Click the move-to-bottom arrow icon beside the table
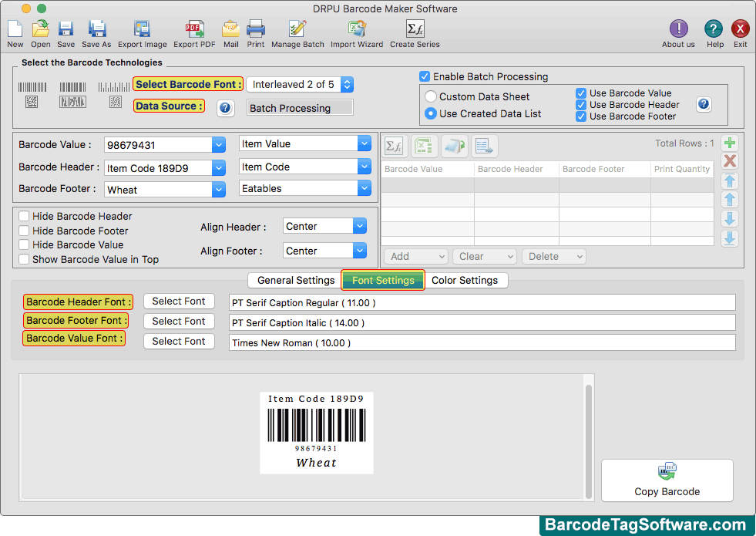 click(730, 238)
